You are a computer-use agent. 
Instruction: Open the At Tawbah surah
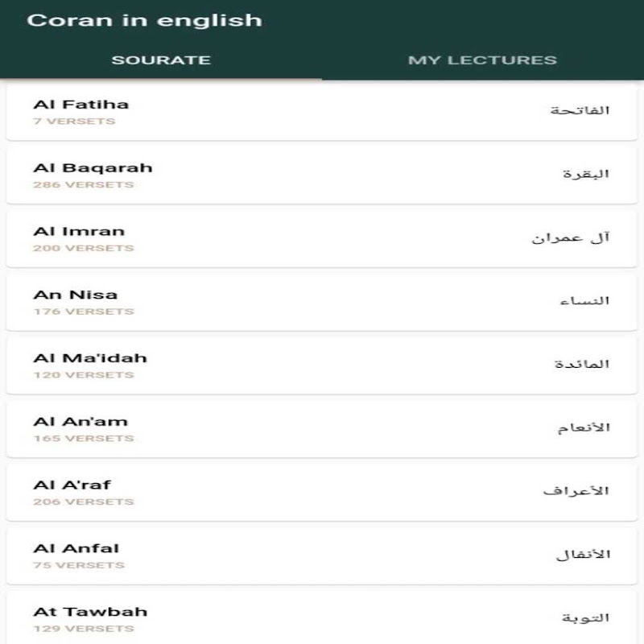(322, 618)
